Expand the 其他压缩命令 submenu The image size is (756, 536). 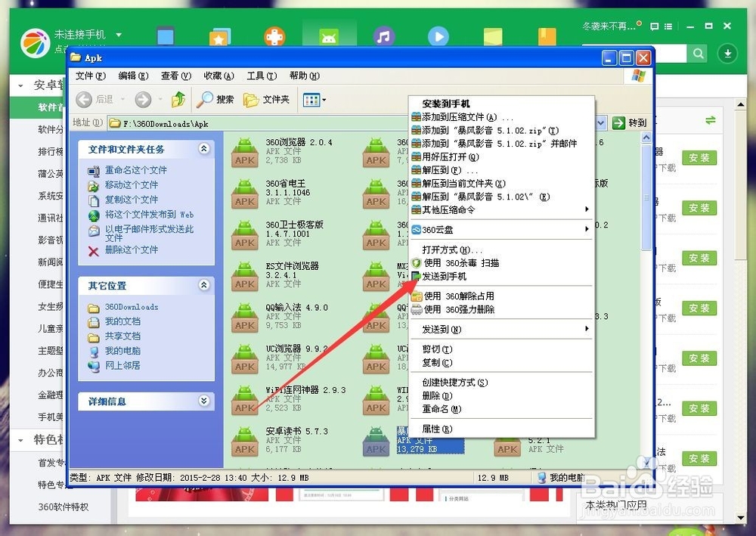pos(501,209)
